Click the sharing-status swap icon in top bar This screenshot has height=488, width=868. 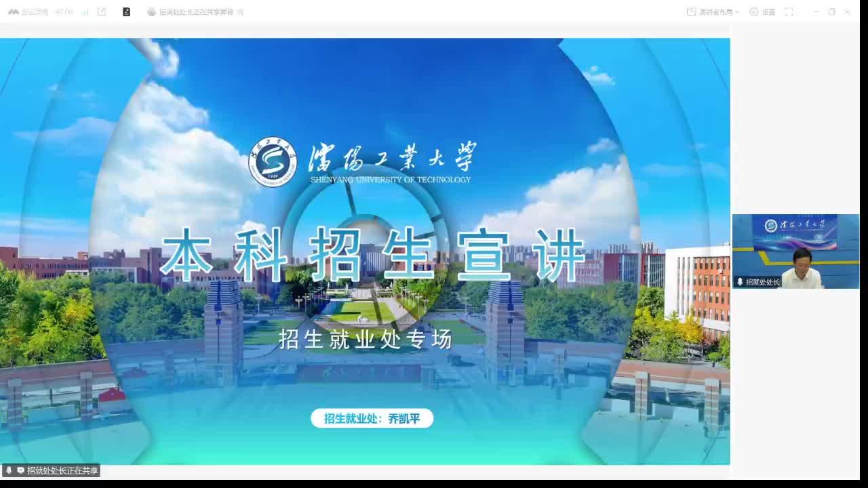coord(241,12)
